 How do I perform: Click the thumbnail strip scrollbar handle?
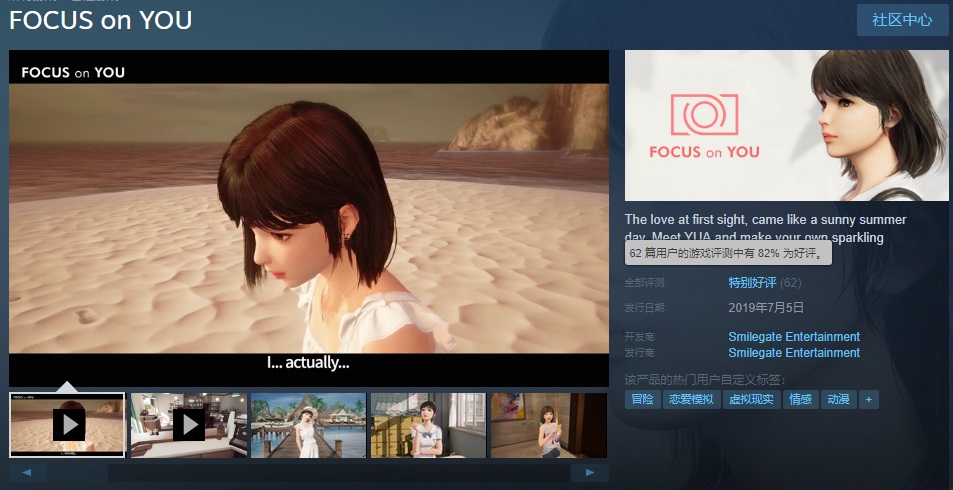click(78, 472)
